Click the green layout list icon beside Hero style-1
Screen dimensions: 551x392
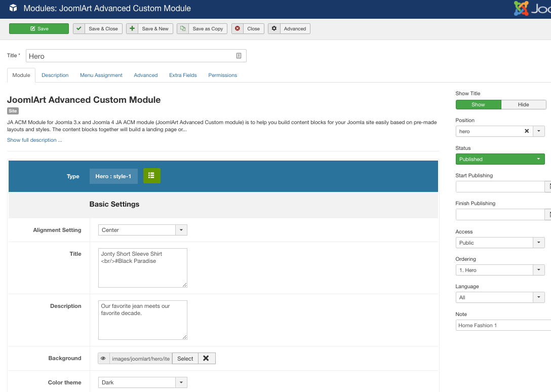[151, 176]
